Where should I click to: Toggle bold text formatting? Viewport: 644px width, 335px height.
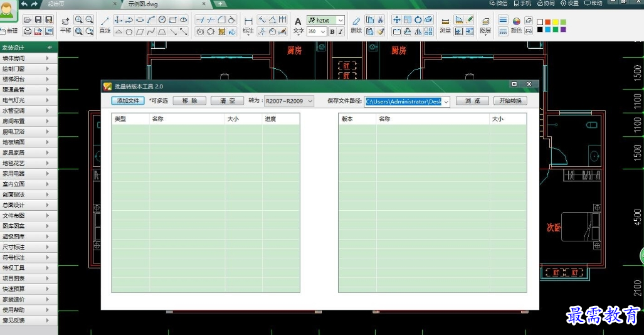click(x=332, y=31)
